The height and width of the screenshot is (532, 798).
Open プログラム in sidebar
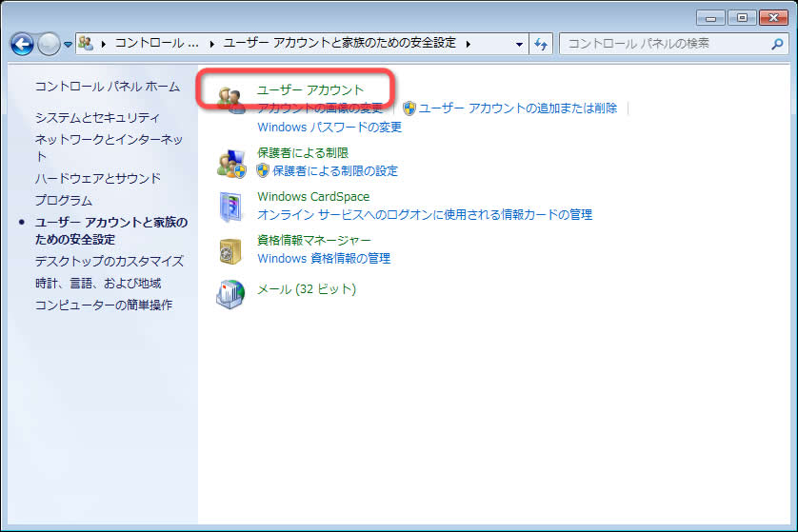(63, 201)
